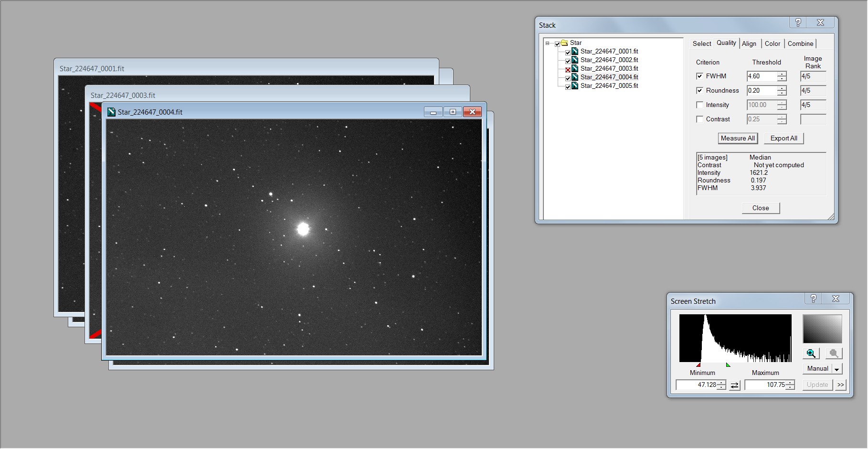The width and height of the screenshot is (868, 449).
Task: Decrease the Roundness threshold with down arrow
Action: click(x=782, y=93)
